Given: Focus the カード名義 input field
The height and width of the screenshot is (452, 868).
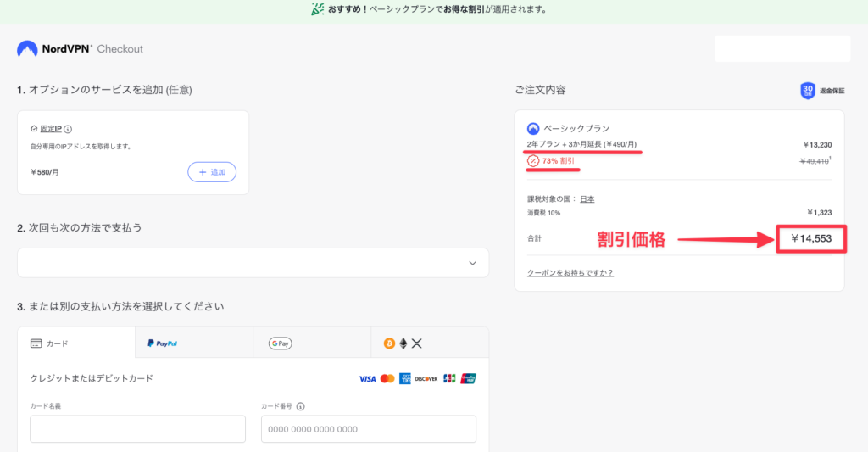Looking at the screenshot, I should (138, 429).
